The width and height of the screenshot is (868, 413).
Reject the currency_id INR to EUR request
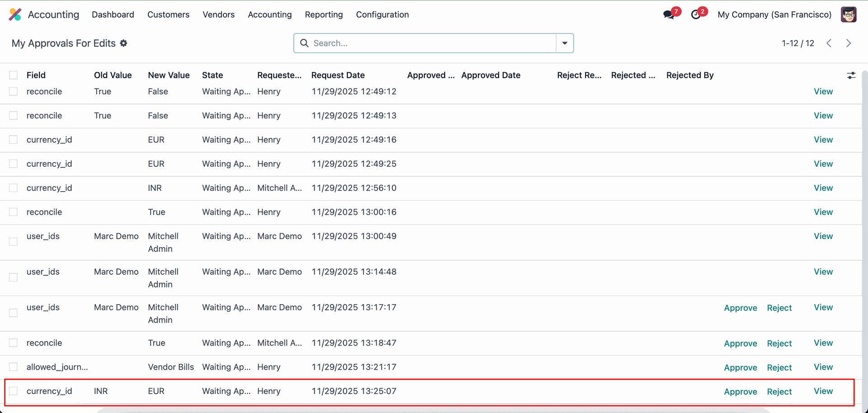[779, 391]
